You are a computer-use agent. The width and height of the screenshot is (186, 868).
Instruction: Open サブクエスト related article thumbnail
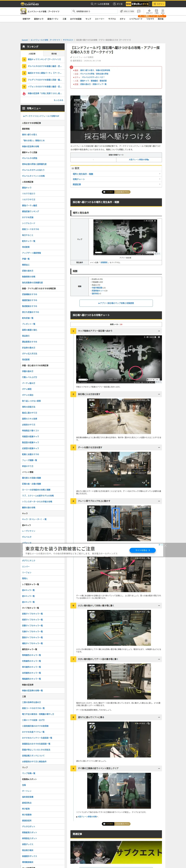coord(116,853)
